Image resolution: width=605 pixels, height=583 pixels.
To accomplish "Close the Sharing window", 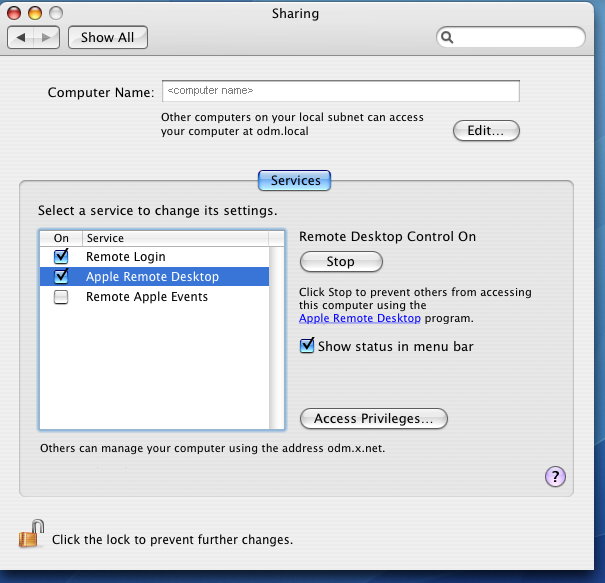I will click(14, 13).
